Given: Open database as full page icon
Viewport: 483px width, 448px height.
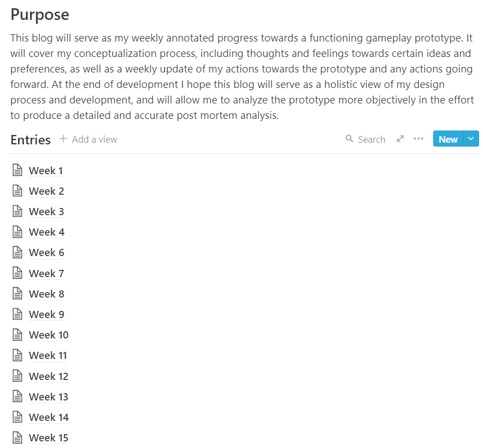Looking at the screenshot, I should click(x=401, y=139).
